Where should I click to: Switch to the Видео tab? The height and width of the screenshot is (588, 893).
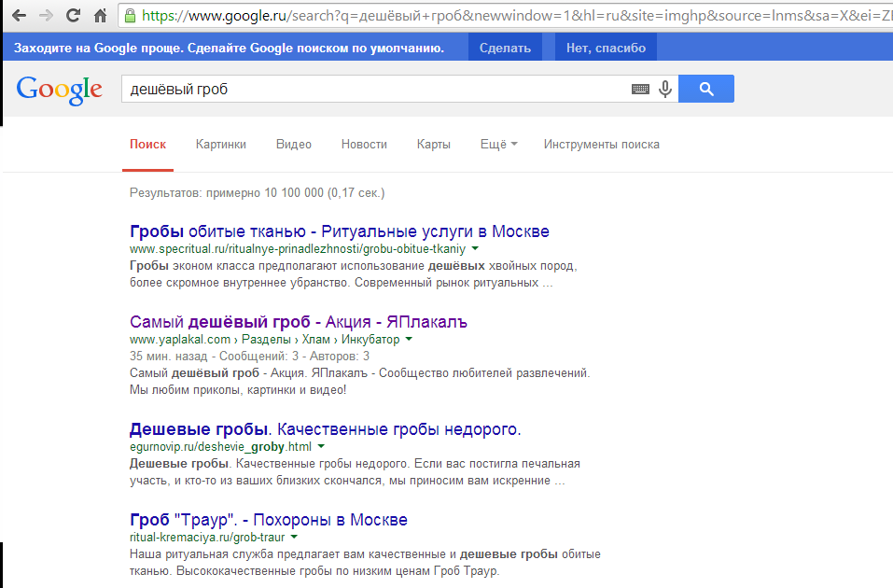point(294,145)
